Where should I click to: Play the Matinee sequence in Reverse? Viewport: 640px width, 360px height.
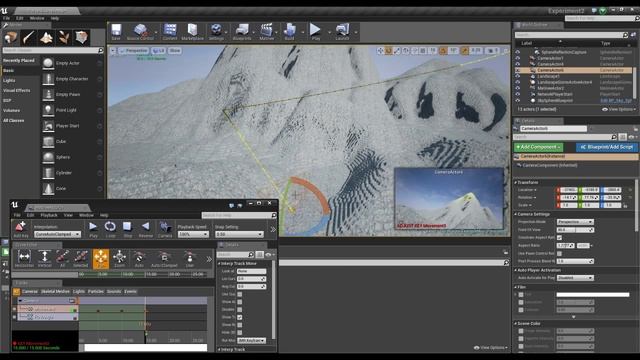click(x=145, y=229)
